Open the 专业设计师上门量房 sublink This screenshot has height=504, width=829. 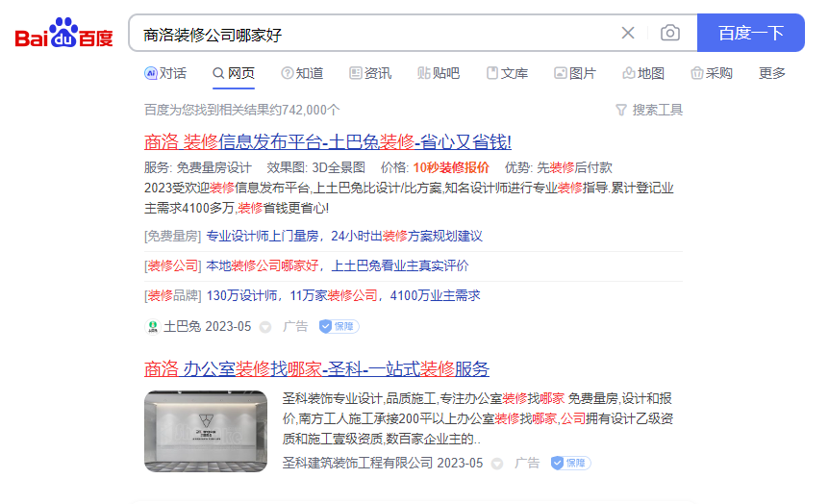pyautogui.click(x=344, y=236)
